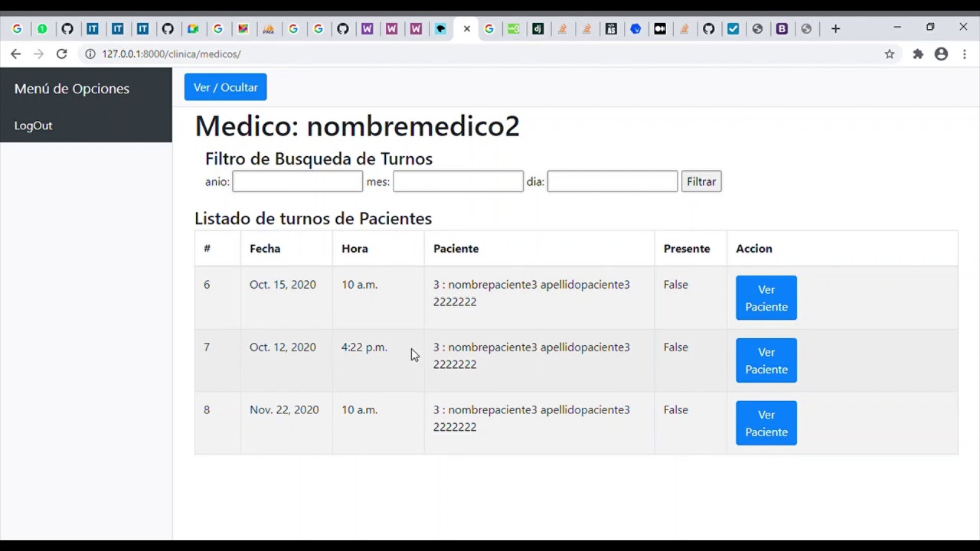Click the address bar URL
The width and height of the screenshot is (980, 551).
(171, 54)
